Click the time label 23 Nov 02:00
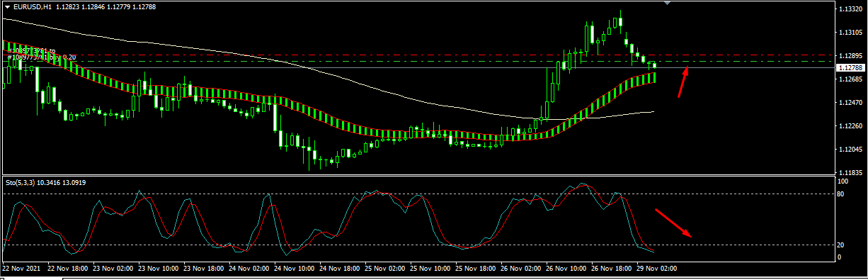Screen dimensions: 868x280 tap(114, 269)
